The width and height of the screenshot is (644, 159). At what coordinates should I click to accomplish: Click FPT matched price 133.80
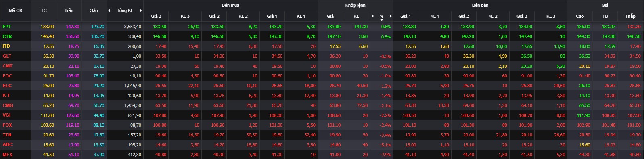click(334, 27)
